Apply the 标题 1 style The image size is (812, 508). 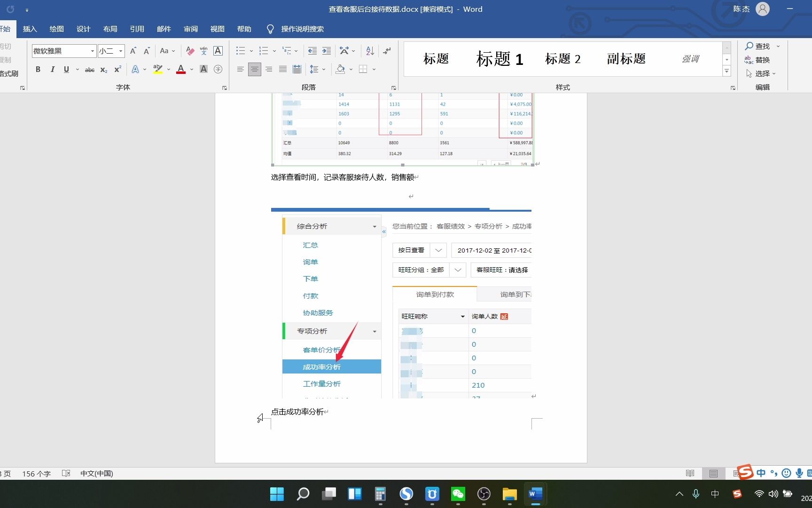click(500, 59)
